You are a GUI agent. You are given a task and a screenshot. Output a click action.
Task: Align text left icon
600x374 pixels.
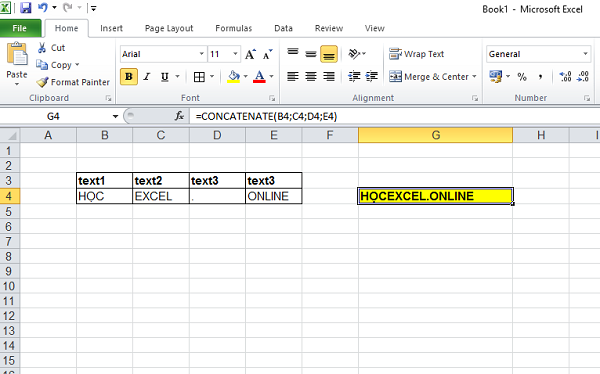pos(293,77)
